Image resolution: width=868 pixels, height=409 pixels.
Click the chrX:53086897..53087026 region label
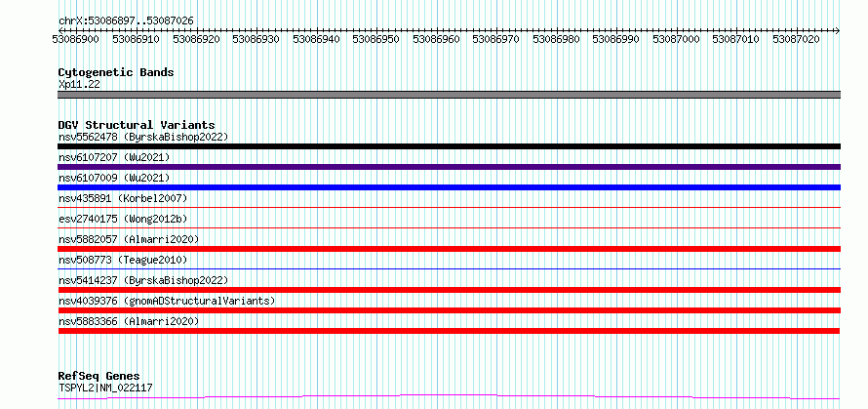point(126,21)
